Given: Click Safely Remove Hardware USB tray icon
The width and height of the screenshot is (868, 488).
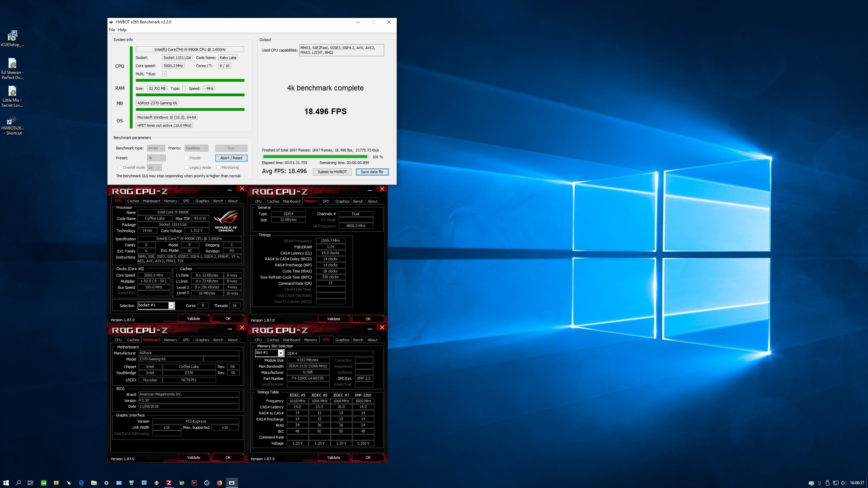Looking at the screenshot, I should pyautogui.click(x=828, y=483).
